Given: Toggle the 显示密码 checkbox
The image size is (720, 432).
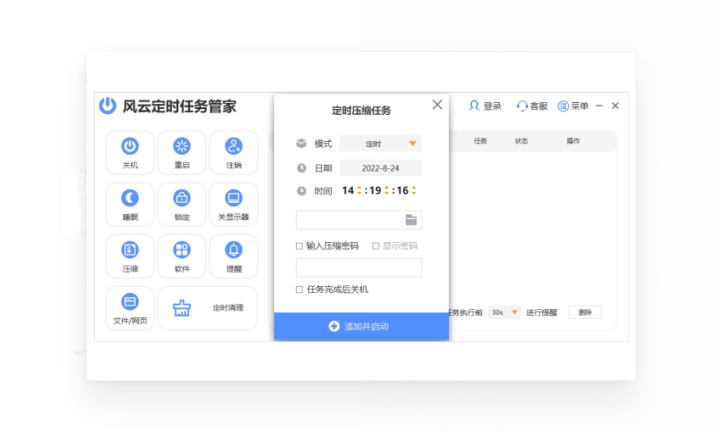Looking at the screenshot, I should (376, 246).
